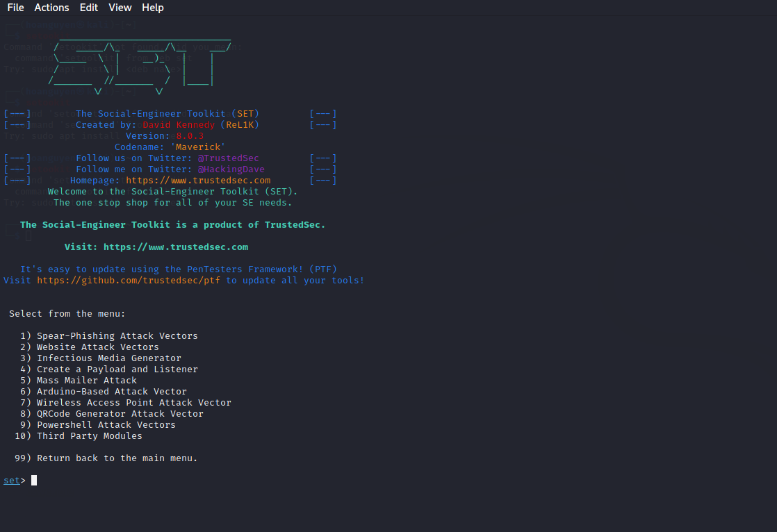Click 'The Social-Engineer Toolkit is a product of TrustedSec.' line
The width and height of the screenshot is (777, 532).
(x=173, y=224)
